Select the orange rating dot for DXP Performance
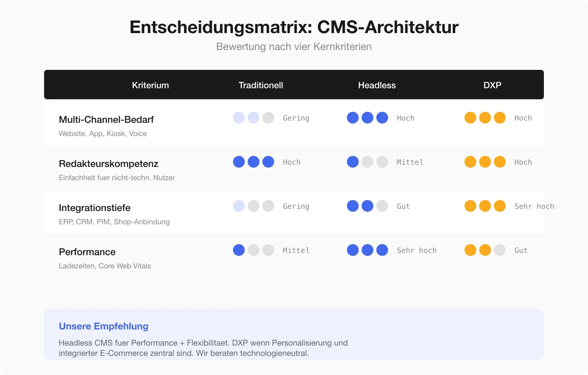The image size is (588, 375). (x=470, y=250)
